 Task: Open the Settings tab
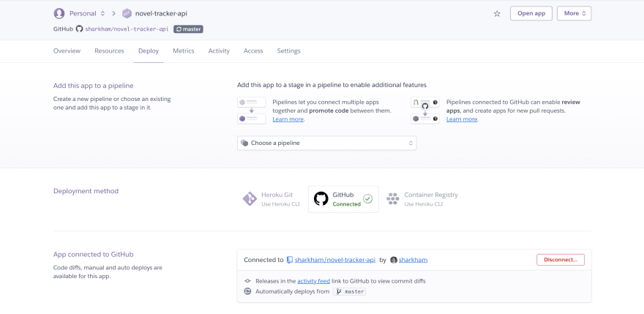[289, 51]
